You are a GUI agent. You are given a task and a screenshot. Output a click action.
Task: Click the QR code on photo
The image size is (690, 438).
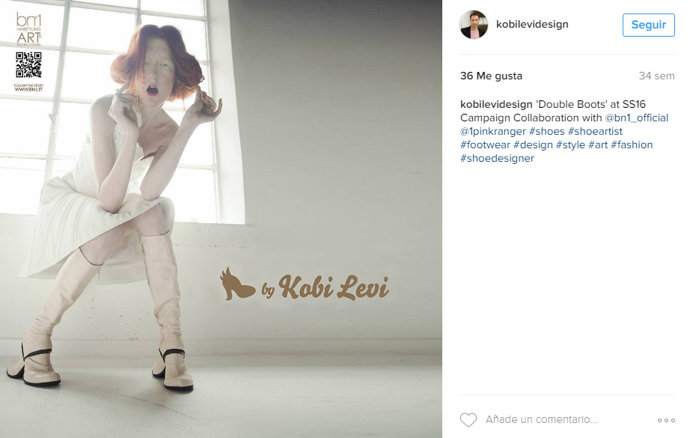coord(29,65)
